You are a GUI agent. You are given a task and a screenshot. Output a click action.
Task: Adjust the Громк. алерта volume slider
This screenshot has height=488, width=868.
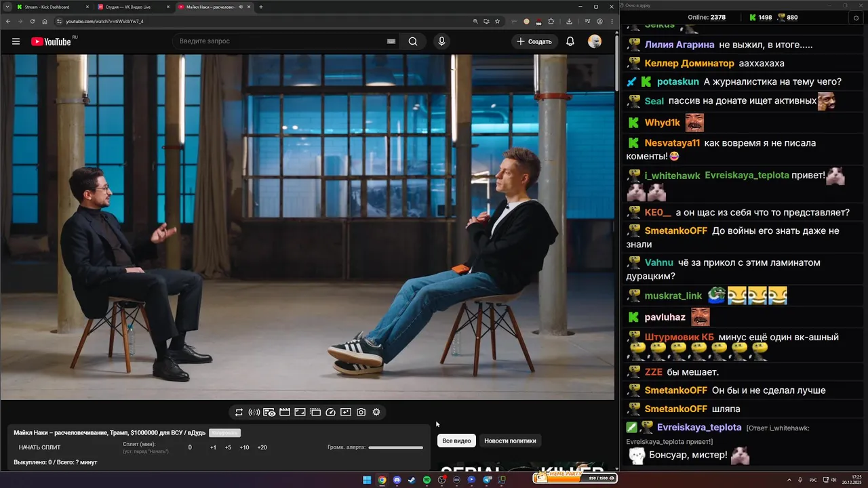pos(395,447)
